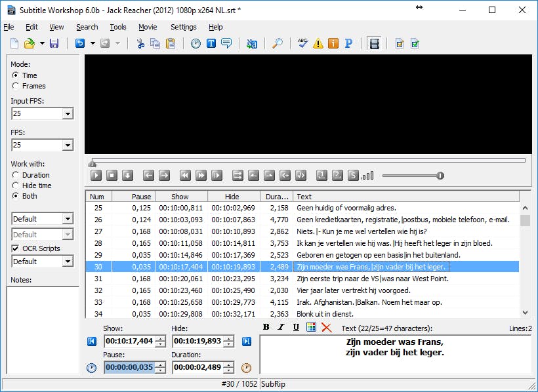Apply bold to subtitle text
538x392 pixels.
point(266,327)
